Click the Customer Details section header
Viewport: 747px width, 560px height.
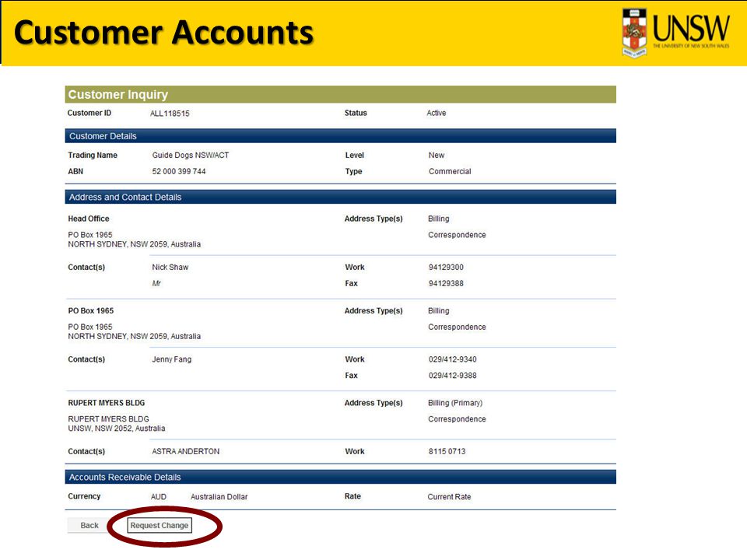pos(341,135)
